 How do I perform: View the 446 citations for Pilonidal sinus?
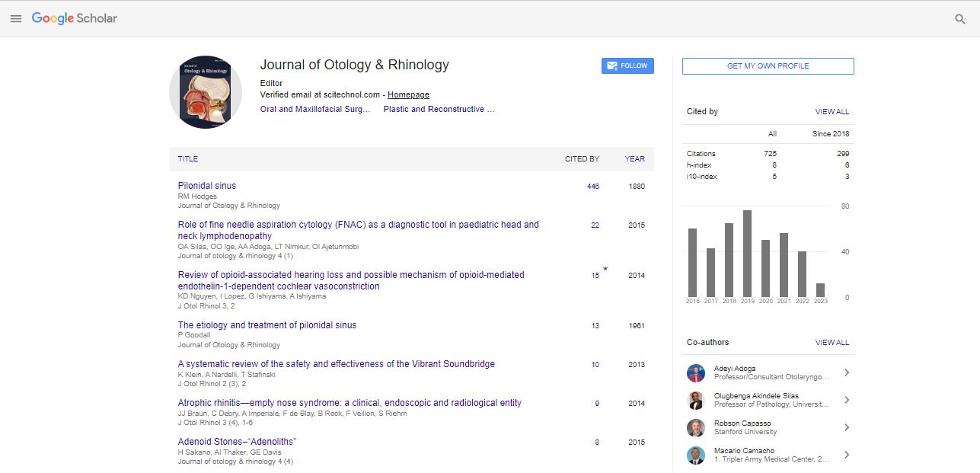coord(593,187)
